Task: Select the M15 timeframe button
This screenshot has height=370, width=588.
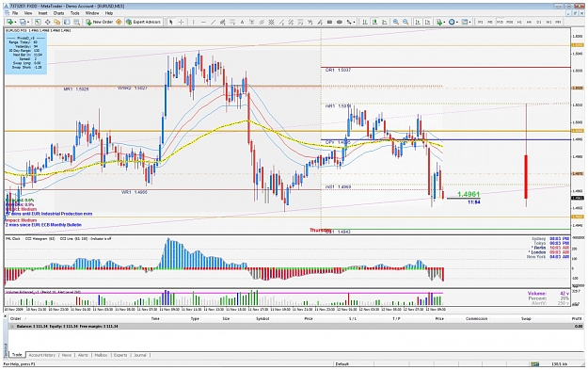Action: [500, 22]
